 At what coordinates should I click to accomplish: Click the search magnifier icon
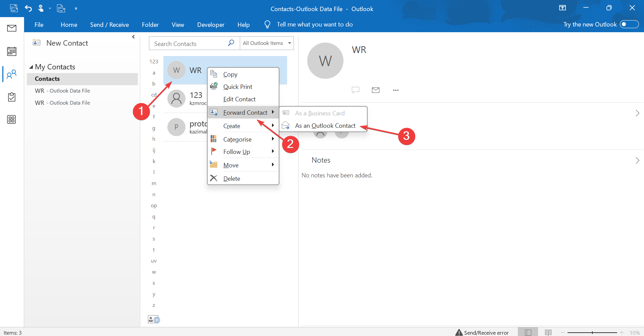[x=231, y=43]
